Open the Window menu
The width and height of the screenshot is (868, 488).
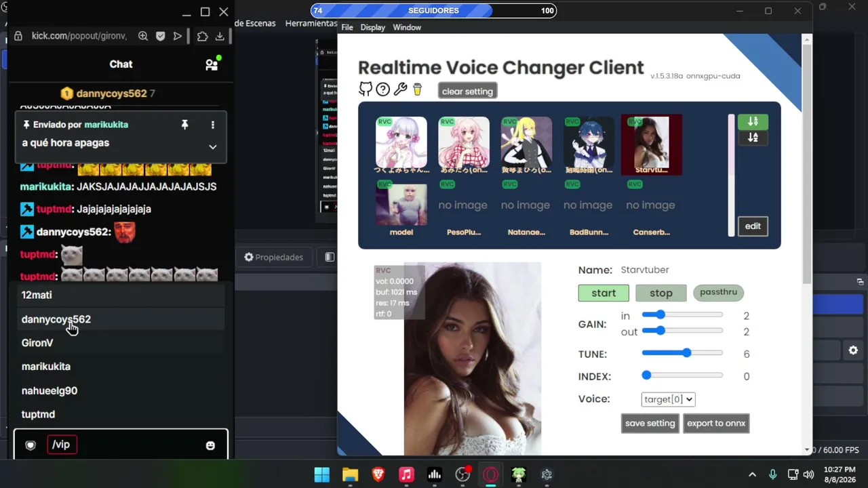407,27
